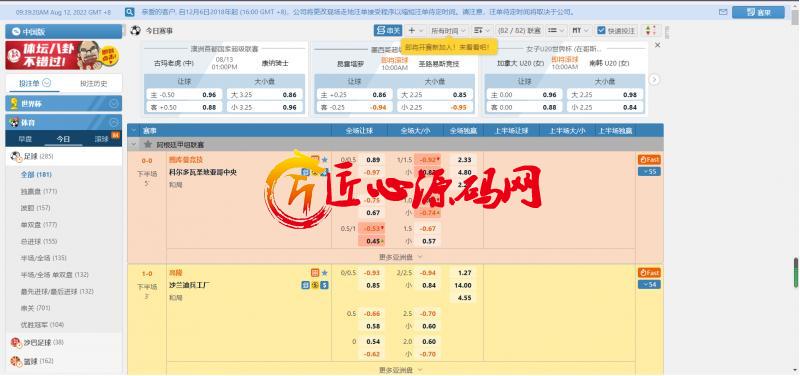
Task: Open the mail envelope icon
Action: (722, 12)
